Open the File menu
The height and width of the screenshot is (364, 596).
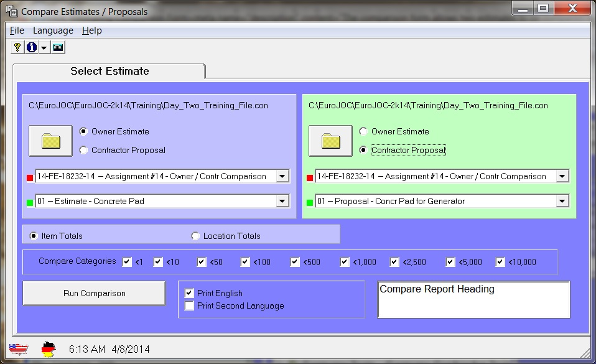click(x=17, y=30)
